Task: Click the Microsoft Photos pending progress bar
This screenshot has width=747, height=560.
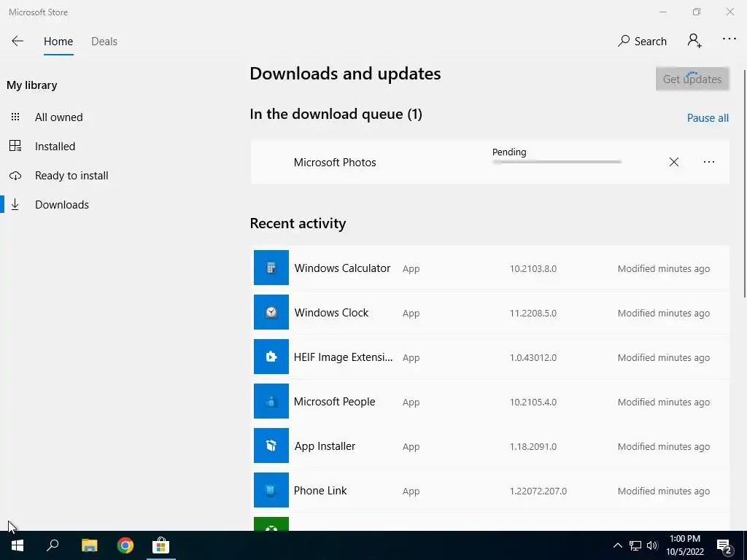Action: click(x=557, y=162)
